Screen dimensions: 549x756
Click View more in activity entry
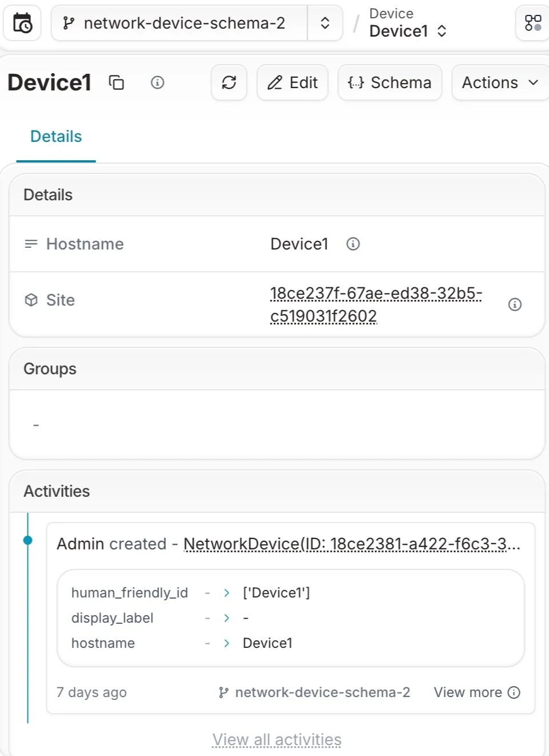(x=468, y=693)
